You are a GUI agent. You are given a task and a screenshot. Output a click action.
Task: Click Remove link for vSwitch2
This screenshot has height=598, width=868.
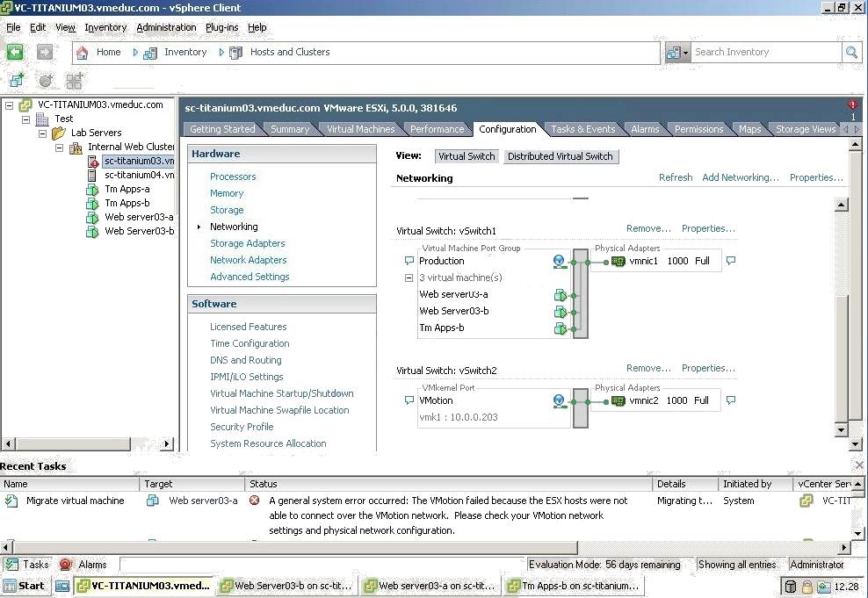tap(648, 369)
